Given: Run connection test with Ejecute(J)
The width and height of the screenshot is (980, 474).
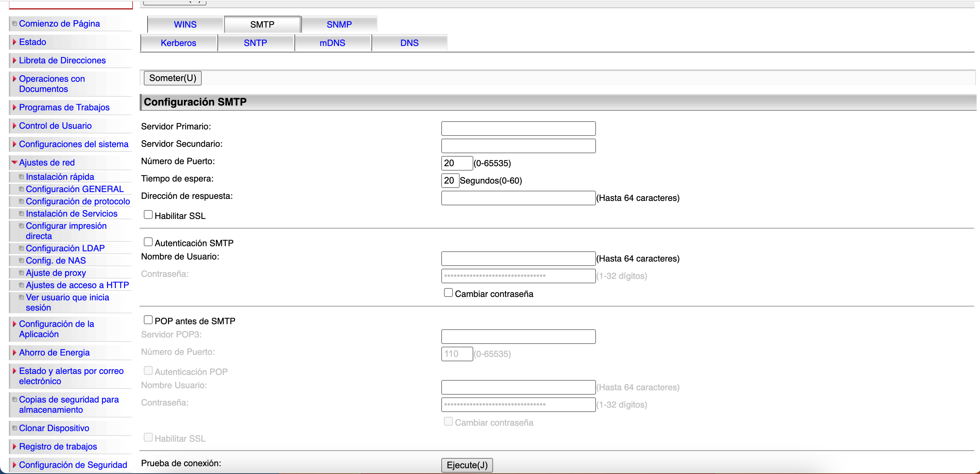Looking at the screenshot, I should click(467, 465).
